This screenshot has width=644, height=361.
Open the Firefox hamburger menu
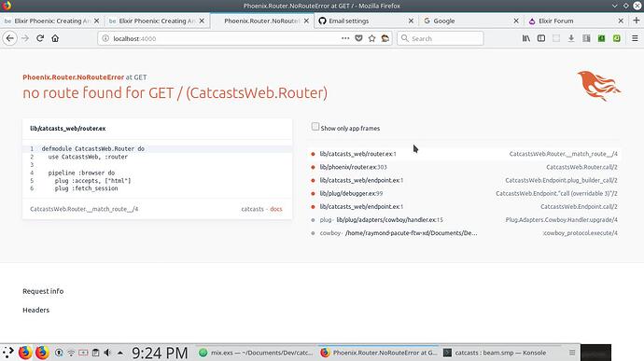[x=635, y=38]
